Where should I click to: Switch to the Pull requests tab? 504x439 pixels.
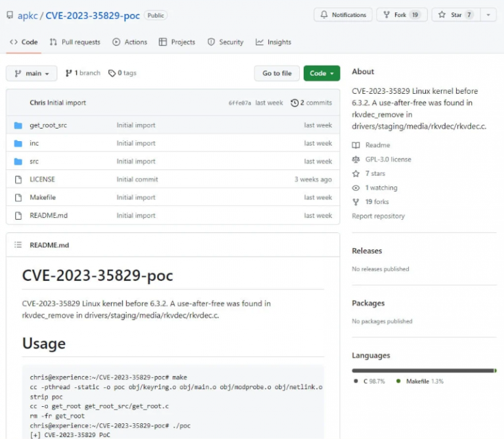coord(75,42)
